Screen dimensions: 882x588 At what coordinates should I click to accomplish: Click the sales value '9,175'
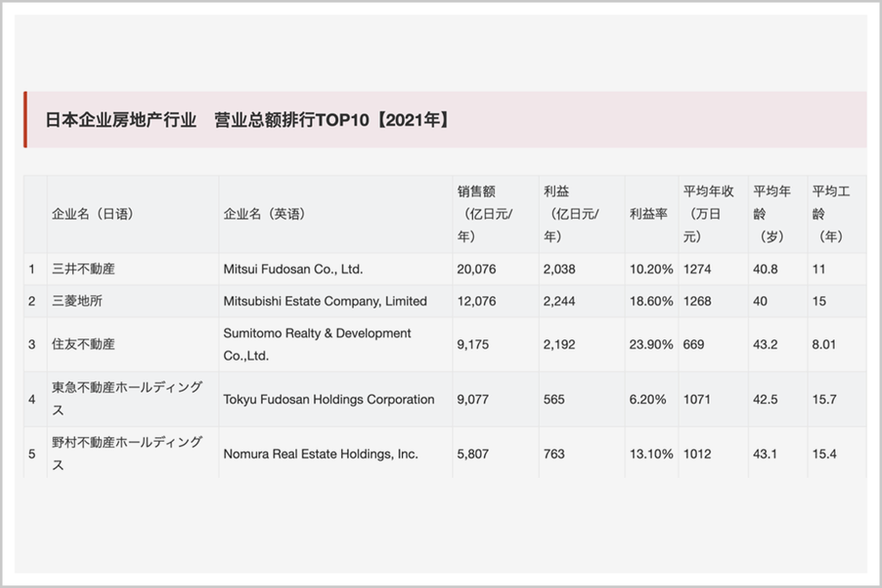(473, 344)
